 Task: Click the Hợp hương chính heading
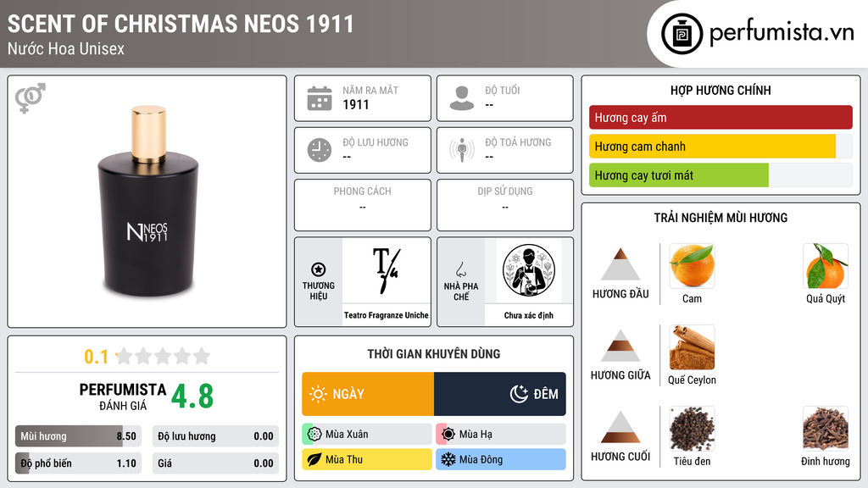[x=721, y=90]
